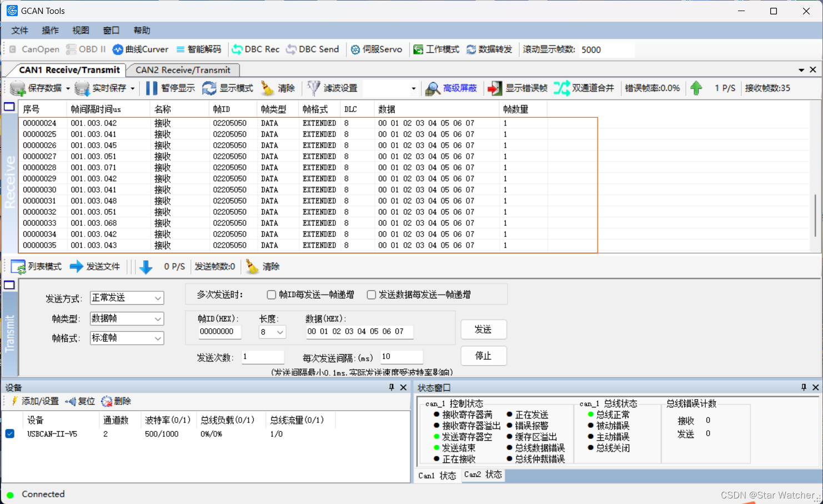This screenshot has height=504, width=823.
Task: Close the CAN1 Receive/Transmit tab area
Action: click(813, 70)
